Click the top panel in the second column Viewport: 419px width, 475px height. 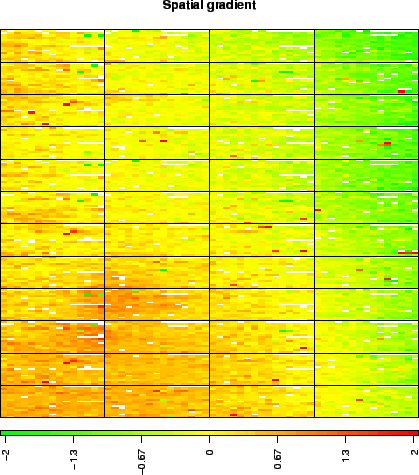157,46
